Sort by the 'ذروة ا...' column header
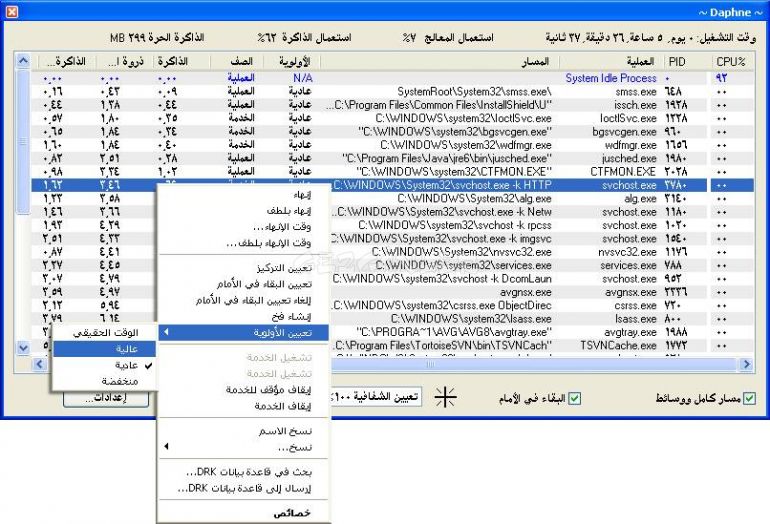The width and height of the screenshot is (770, 524). 124,62
